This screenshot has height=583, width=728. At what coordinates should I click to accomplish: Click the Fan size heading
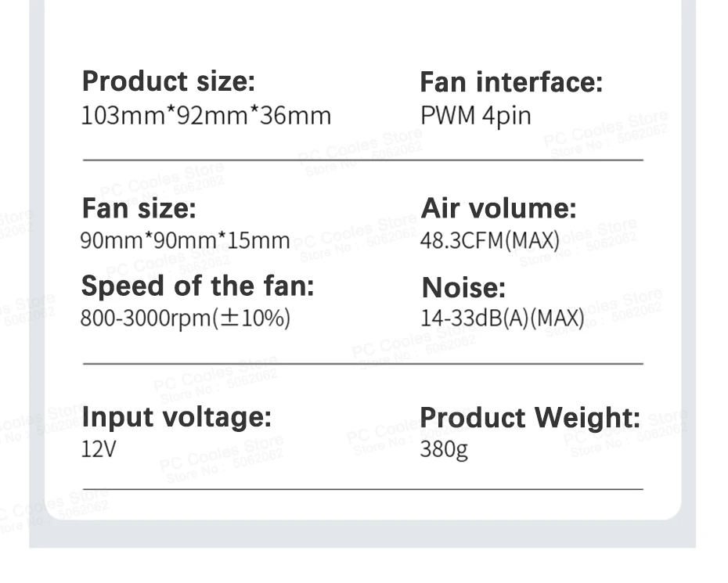[139, 209]
